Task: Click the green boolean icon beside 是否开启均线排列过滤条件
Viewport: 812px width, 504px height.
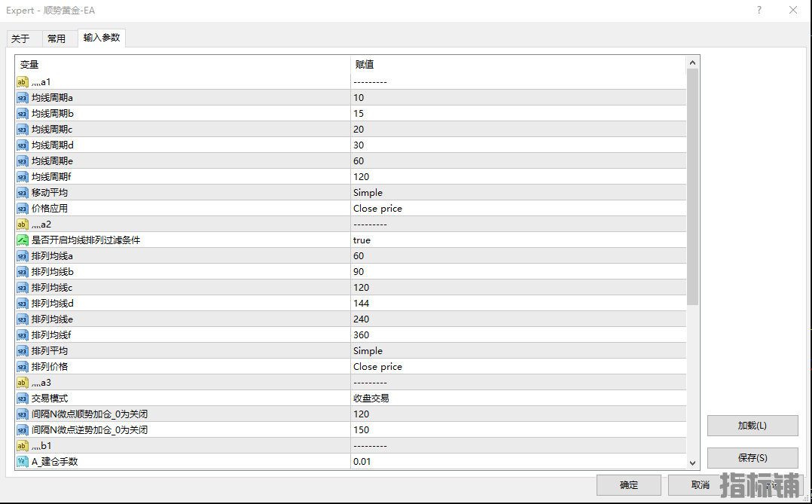Action: coord(23,240)
